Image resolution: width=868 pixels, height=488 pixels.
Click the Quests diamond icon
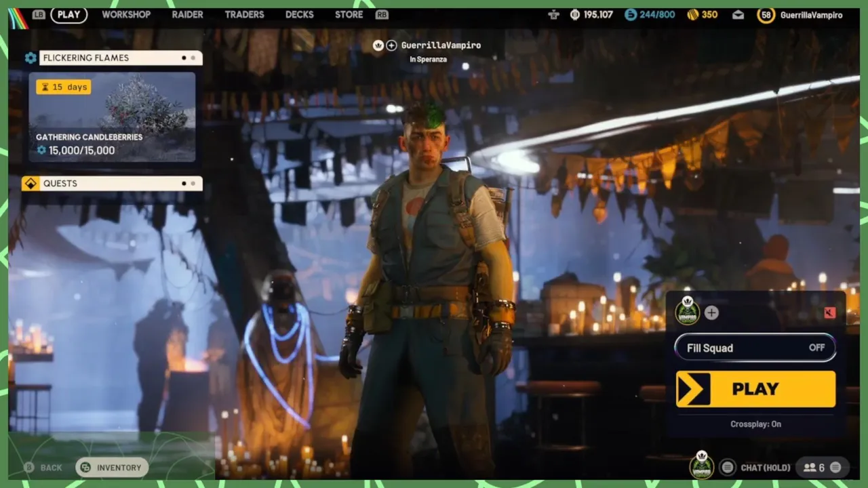[x=31, y=183]
